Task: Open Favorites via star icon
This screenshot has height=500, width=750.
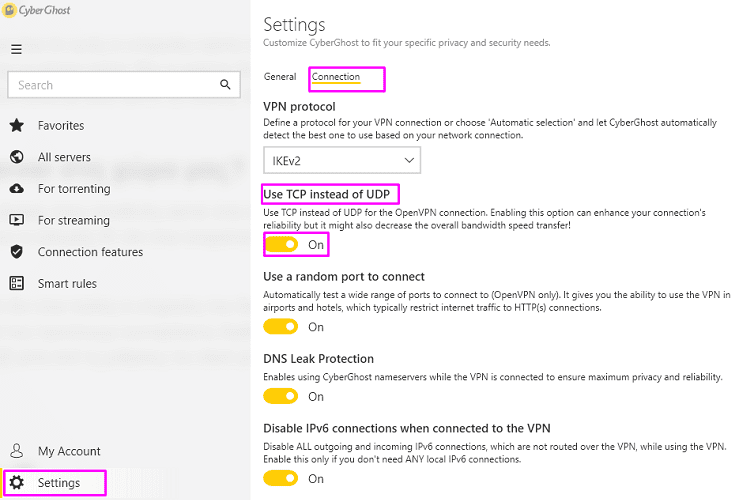Action: pos(16,126)
